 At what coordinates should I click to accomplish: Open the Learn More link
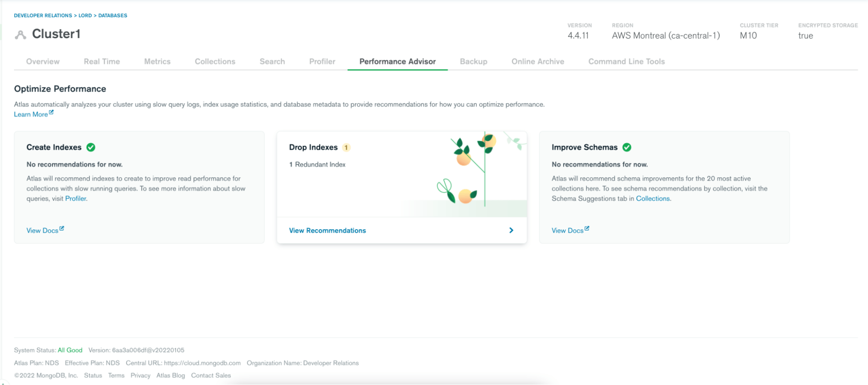pyautogui.click(x=31, y=115)
